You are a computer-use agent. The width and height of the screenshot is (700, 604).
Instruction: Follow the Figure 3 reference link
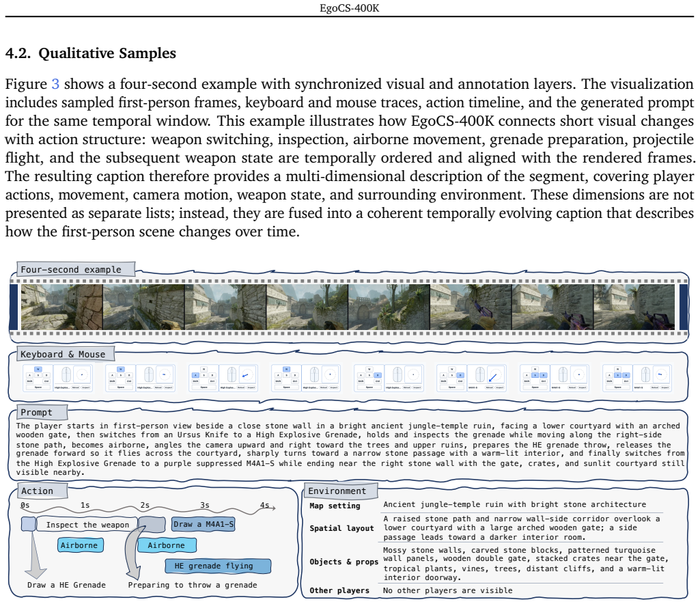[55, 84]
